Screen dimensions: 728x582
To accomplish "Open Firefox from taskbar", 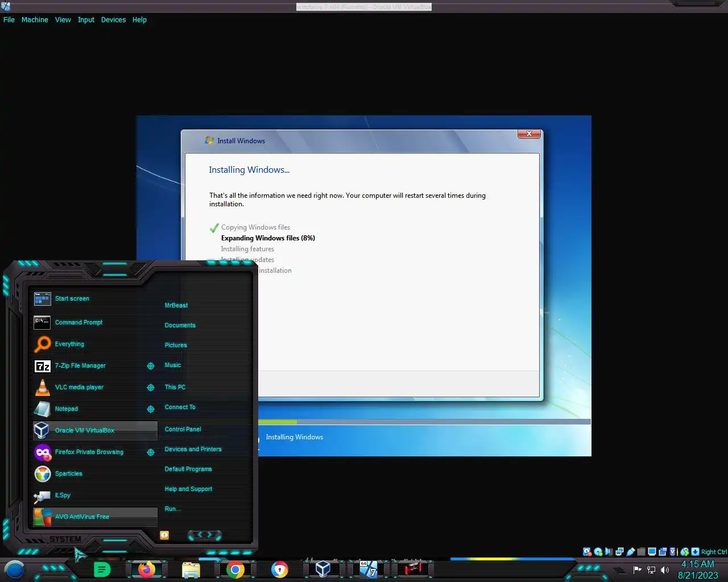I will pyautogui.click(x=147, y=569).
